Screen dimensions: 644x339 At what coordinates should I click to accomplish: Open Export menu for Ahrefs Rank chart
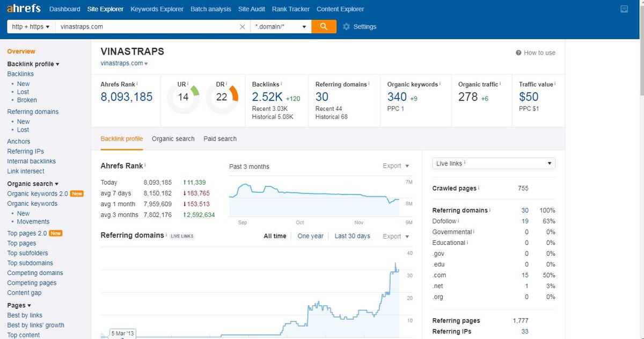pyautogui.click(x=396, y=166)
